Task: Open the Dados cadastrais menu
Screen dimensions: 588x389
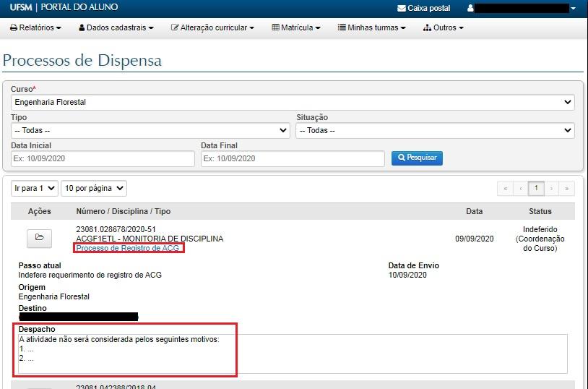Action: 116,28
